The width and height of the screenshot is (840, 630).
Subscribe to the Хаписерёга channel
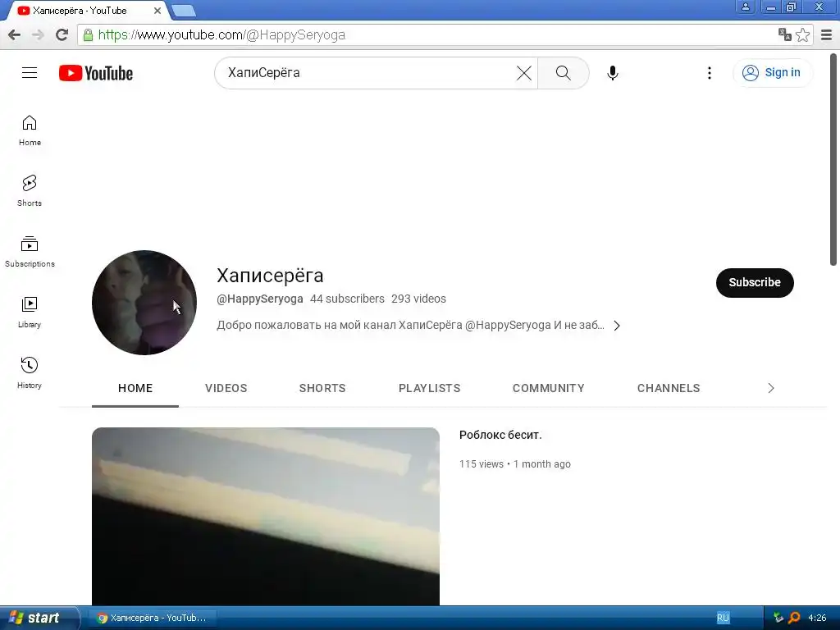pos(755,282)
